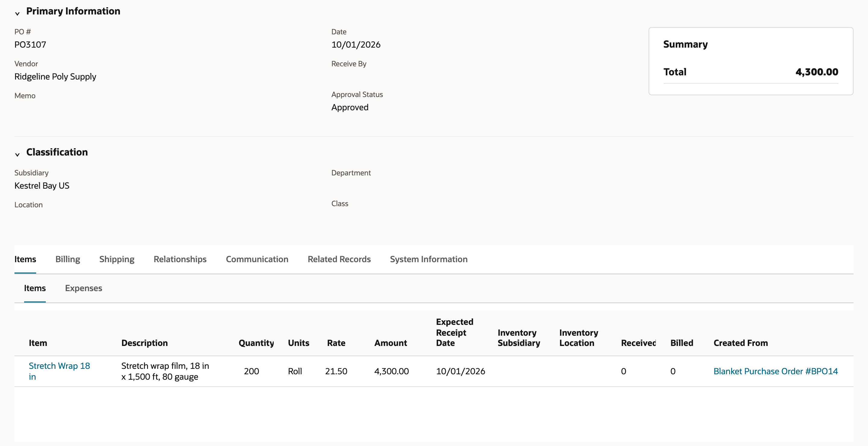Click the Rate column header
The height and width of the screenshot is (446, 868).
coord(336,343)
